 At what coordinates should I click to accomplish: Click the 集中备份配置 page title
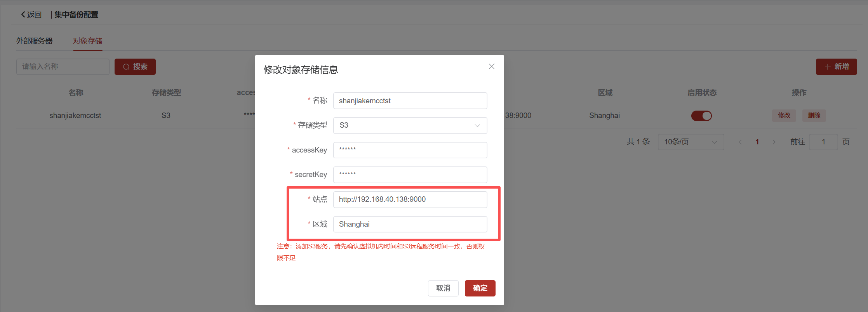coord(76,15)
